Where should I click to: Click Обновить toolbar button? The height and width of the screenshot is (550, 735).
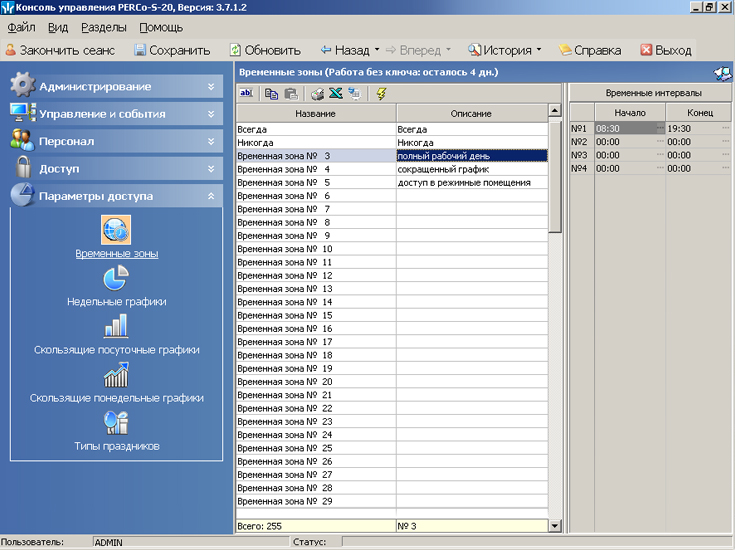(265, 50)
